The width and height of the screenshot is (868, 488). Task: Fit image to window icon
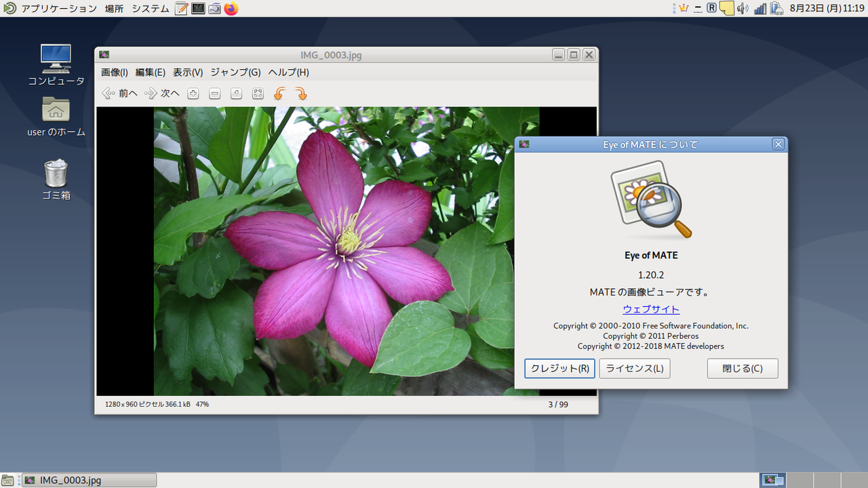tap(258, 94)
